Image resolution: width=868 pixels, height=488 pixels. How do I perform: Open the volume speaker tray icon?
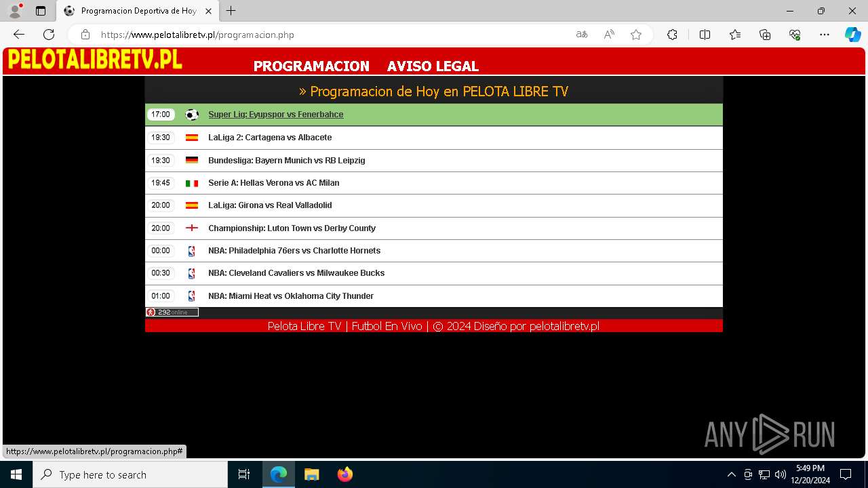(780, 474)
